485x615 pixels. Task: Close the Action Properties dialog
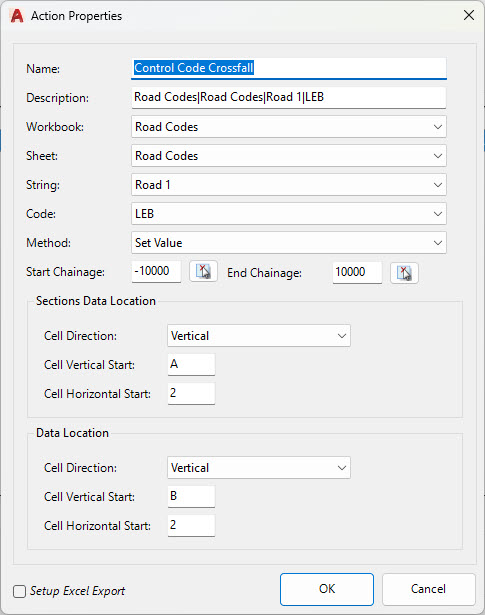469,15
